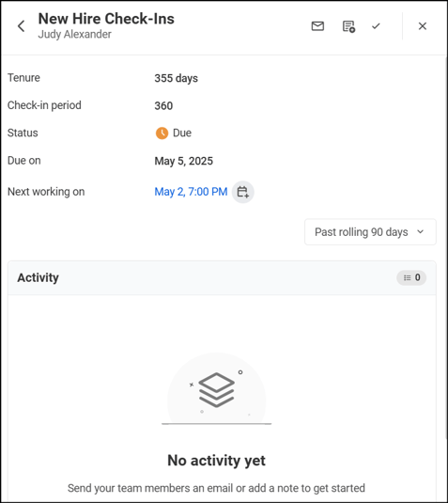Close the New Hire Check-Ins panel
The image size is (448, 503).
(423, 26)
